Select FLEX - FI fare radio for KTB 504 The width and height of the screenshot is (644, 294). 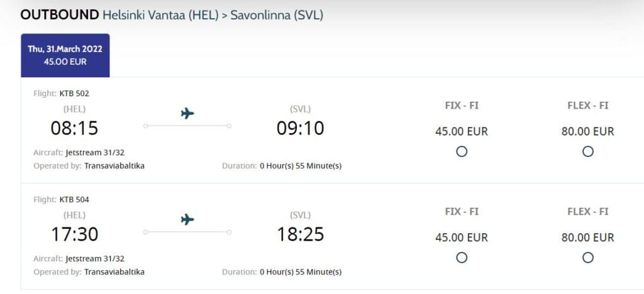click(587, 258)
